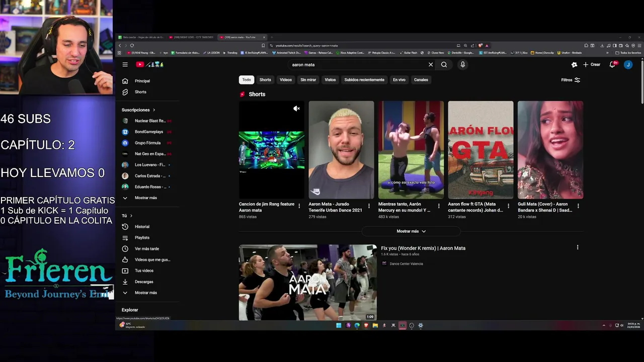This screenshot has width=644, height=362.
Task: Open the account avatar J menu
Action: pyautogui.click(x=628, y=64)
